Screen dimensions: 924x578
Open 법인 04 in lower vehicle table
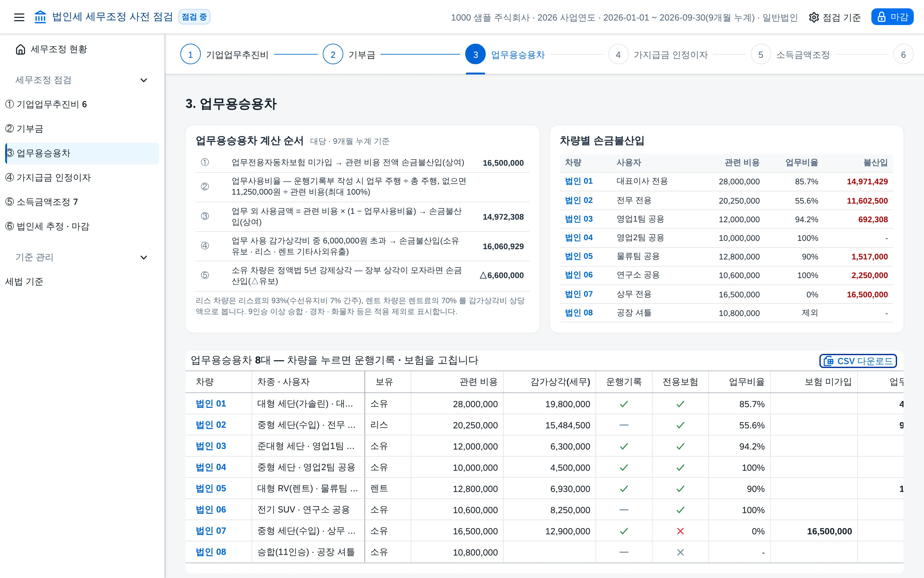211,467
